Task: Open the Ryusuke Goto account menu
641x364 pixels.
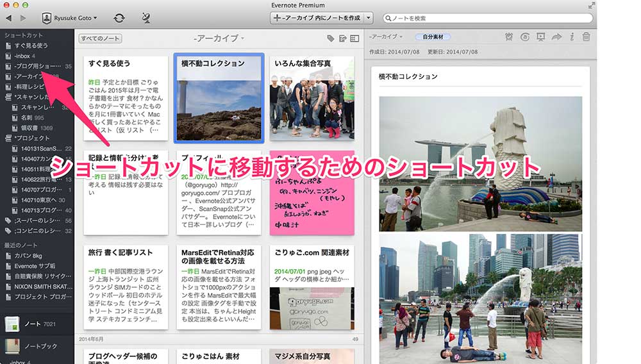Action: point(69,18)
